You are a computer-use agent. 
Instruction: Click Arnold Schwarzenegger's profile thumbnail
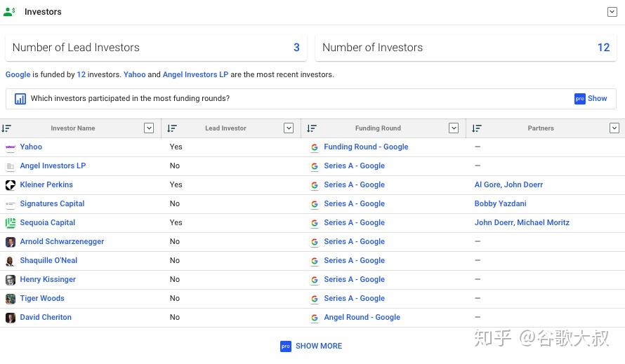pyautogui.click(x=11, y=242)
